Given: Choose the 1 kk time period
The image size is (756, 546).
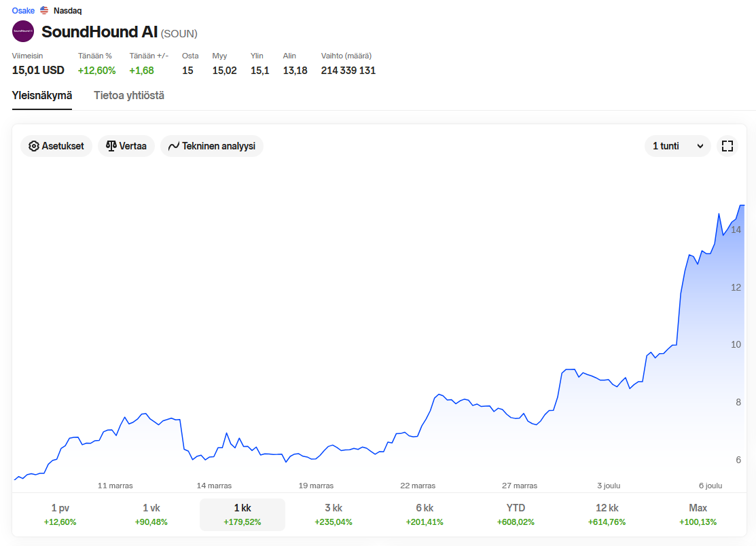Looking at the screenshot, I should coord(242,514).
